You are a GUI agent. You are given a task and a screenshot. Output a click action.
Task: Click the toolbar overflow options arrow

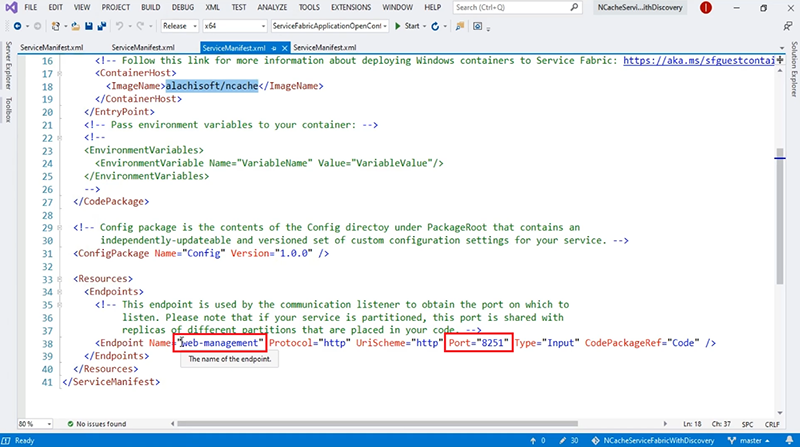tap(488, 29)
